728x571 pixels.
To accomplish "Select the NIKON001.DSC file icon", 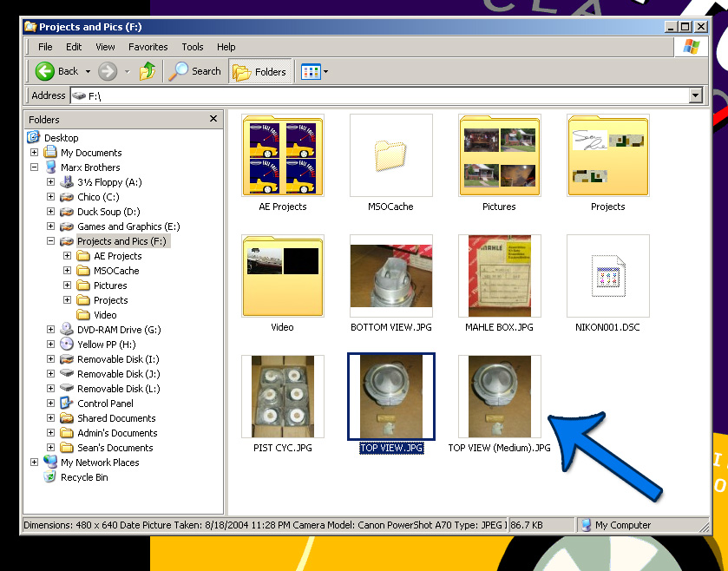I will coord(608,276).
